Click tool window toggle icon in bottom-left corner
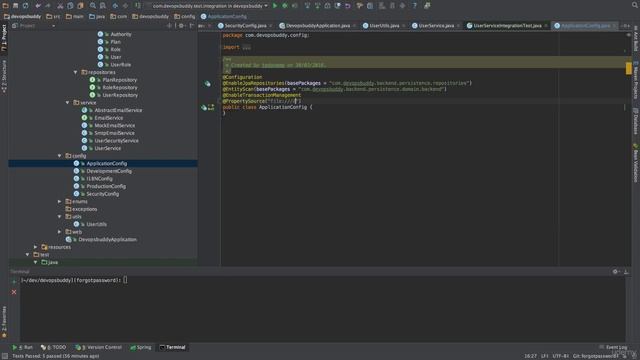Viewport: 640px width, 360px height. point(4,356)
